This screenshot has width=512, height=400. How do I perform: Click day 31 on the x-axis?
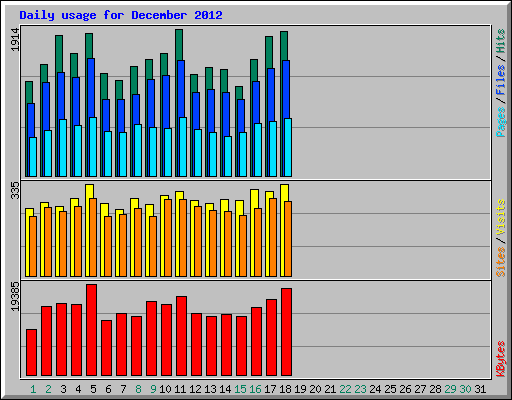point(480,389)
